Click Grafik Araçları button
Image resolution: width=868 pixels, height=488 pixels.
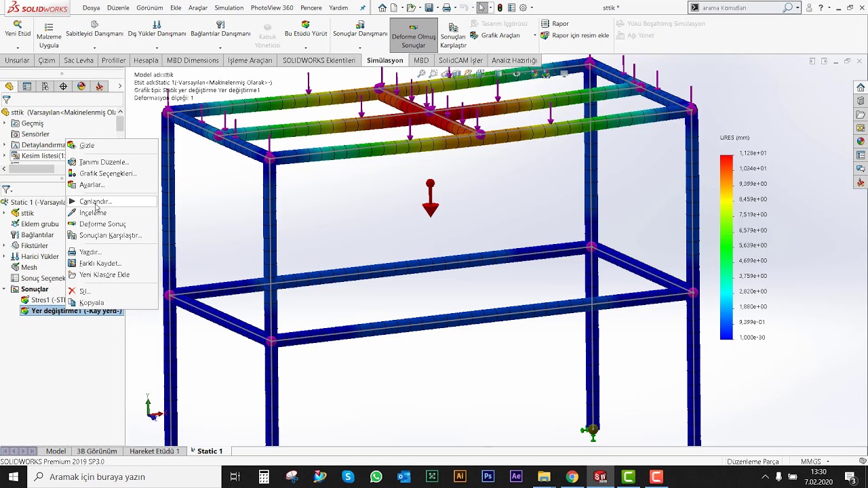[x=494, y=35]
